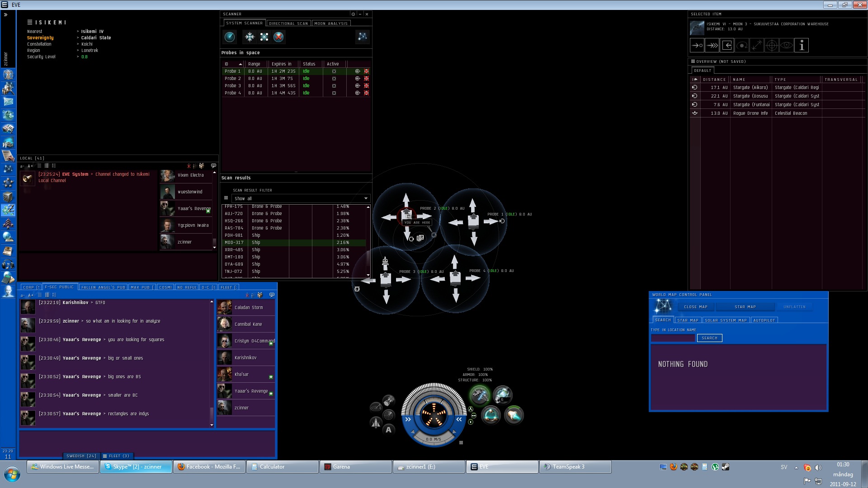Viewport: 868px width, 488px height.
Task: Click the Analyze scan button in the scanner
Action: pos(230,37)
